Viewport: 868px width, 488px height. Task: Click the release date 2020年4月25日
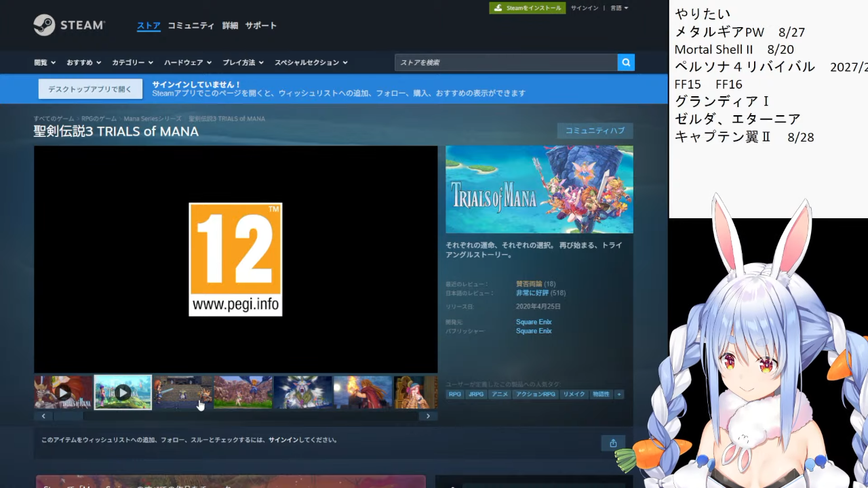pos(538,307)
